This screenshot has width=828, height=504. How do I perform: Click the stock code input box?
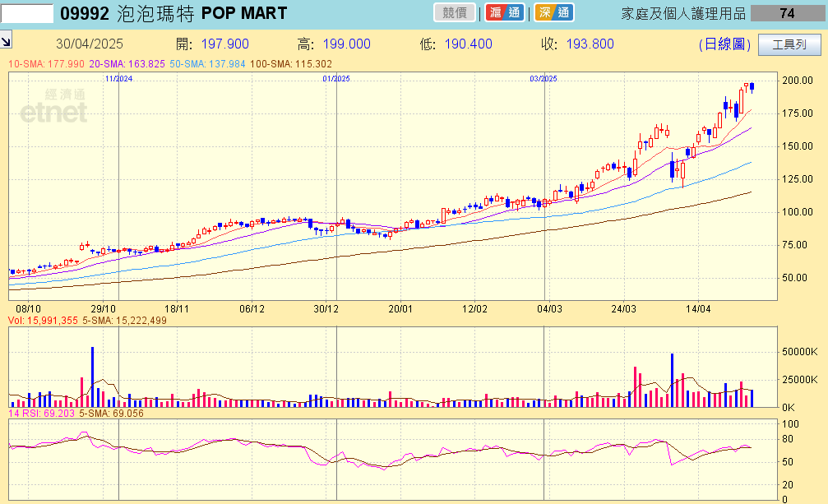coord(27,13)
